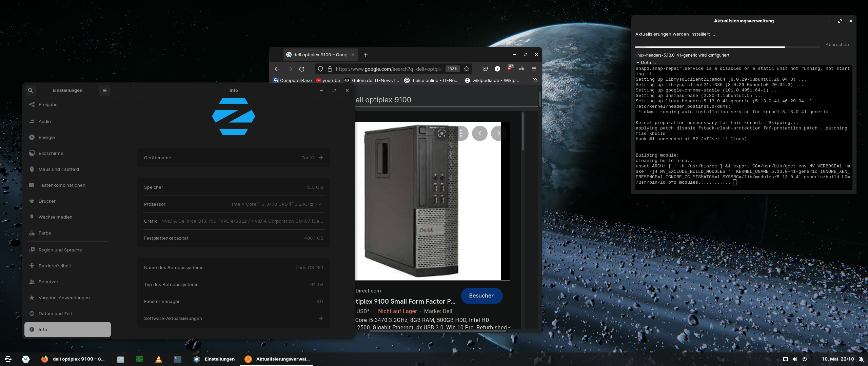Open the file manager from taskbar
The height and width of the screenshot is (366, 868).
pos(121,359)
